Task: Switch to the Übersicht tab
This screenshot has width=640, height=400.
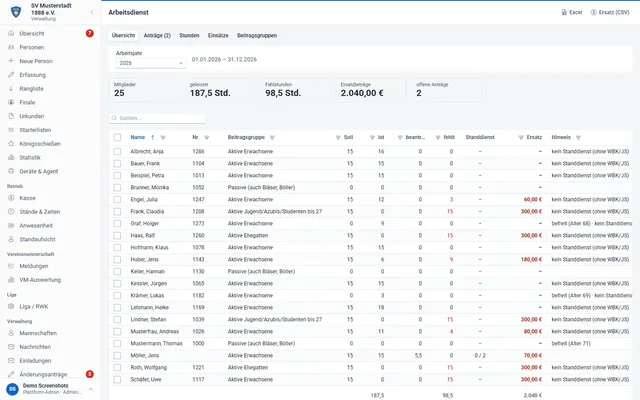Action: click(123, 36)
